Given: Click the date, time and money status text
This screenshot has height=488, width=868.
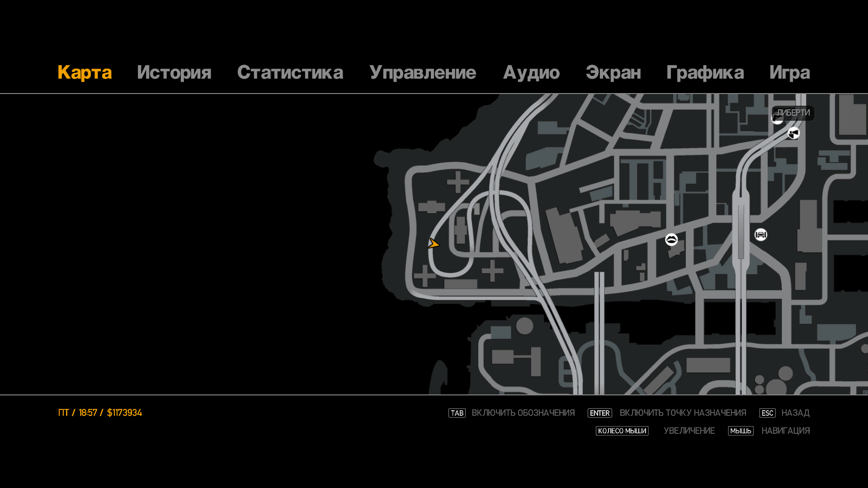Looking at the screenshot, I should pos(100,413).
